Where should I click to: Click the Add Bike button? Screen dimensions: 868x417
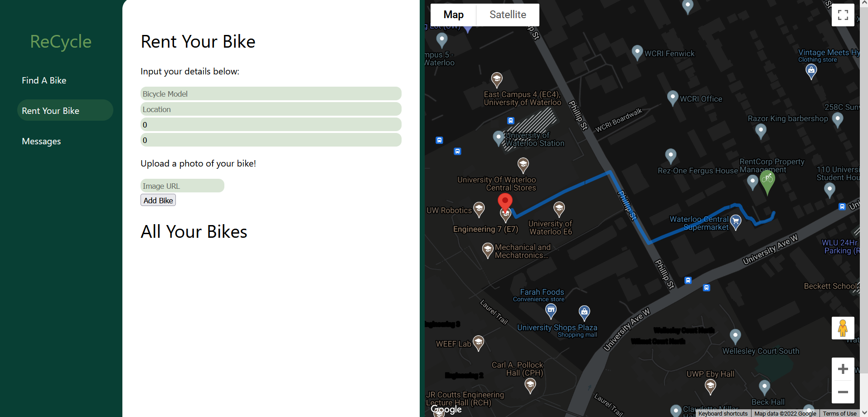point(158,200)
